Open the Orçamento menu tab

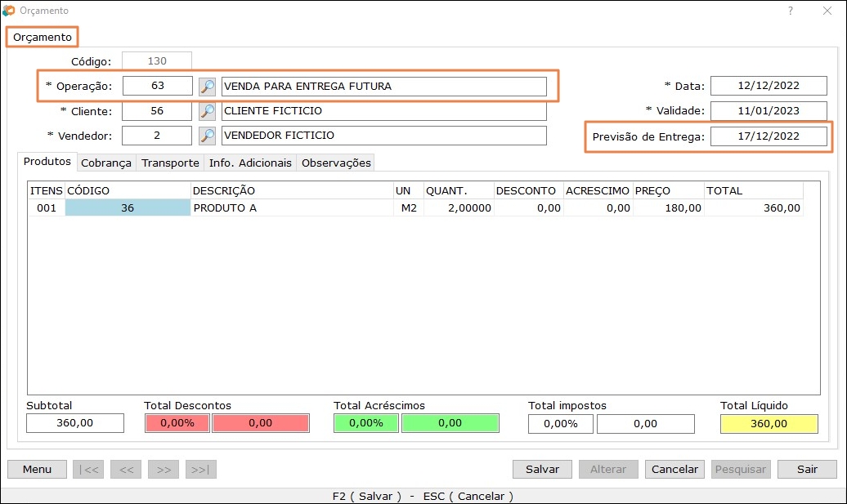(x=43, y=38)
